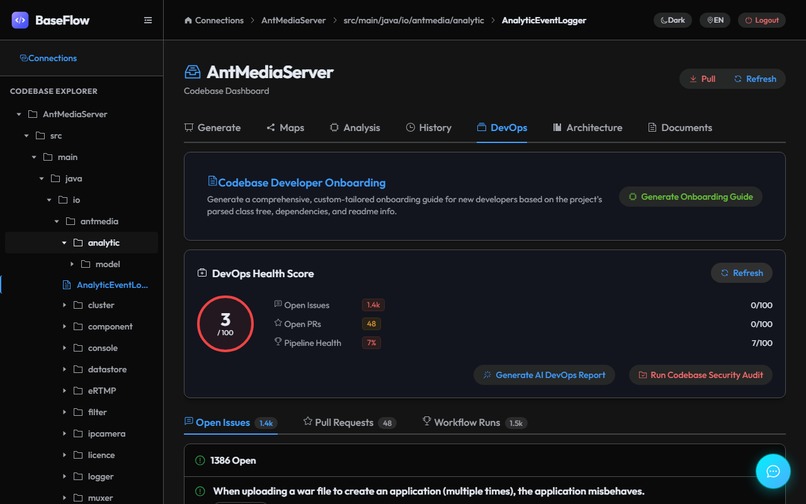Click the ipcamera folder icon
The image size is (806, 504).
(x=78, y=434)
